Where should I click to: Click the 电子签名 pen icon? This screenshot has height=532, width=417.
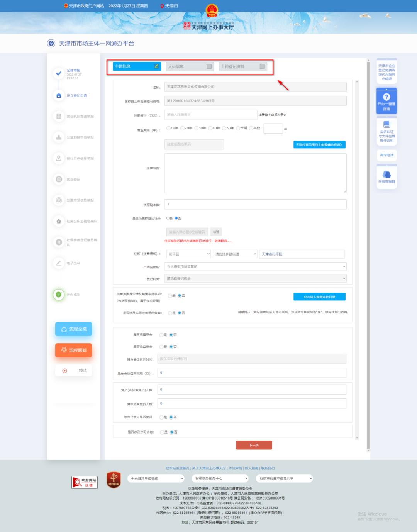[x=59, y=263]
